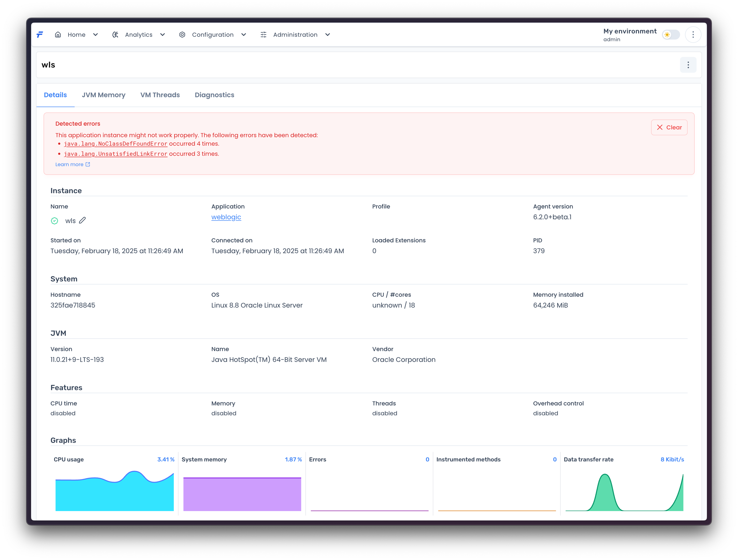Screen dimensions: 738x560
Task: Click the Analytics icon in navbar
Action: click(115, 35)
